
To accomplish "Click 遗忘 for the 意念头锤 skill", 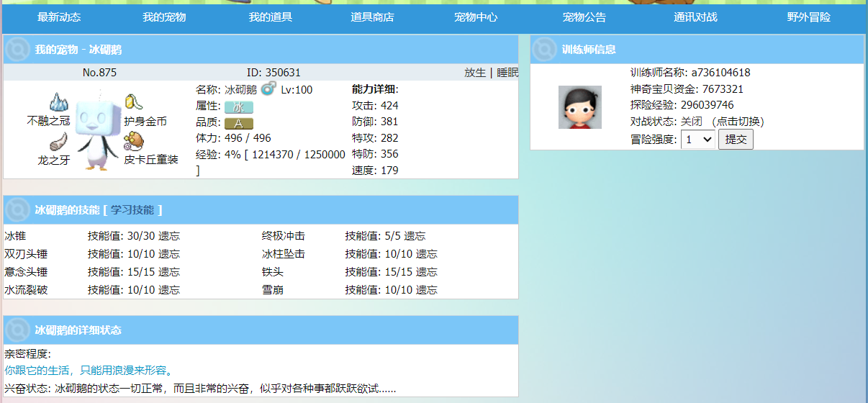I will 169,272.
